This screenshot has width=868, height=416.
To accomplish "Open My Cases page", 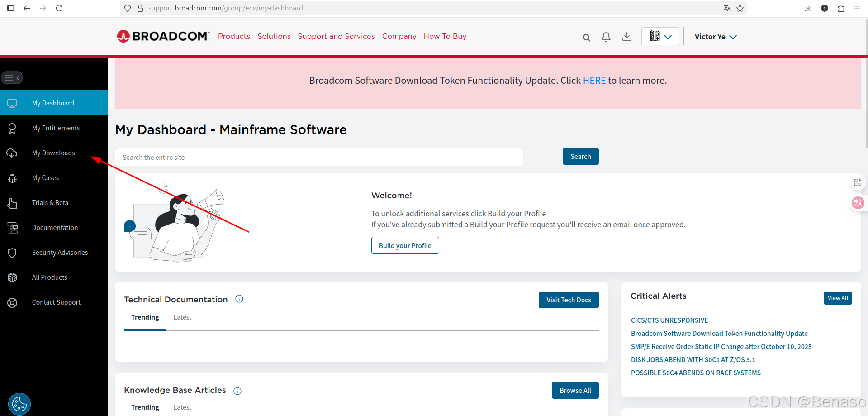I will [x=45, y=178].
